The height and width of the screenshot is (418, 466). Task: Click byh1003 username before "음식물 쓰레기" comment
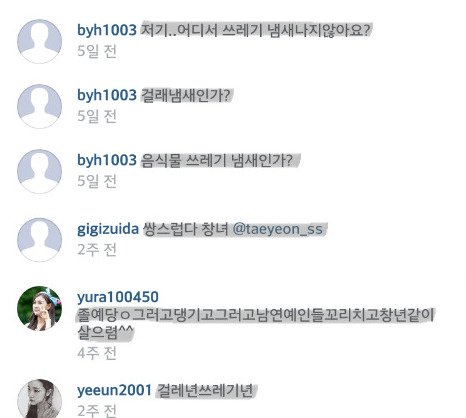coord(107,160)
